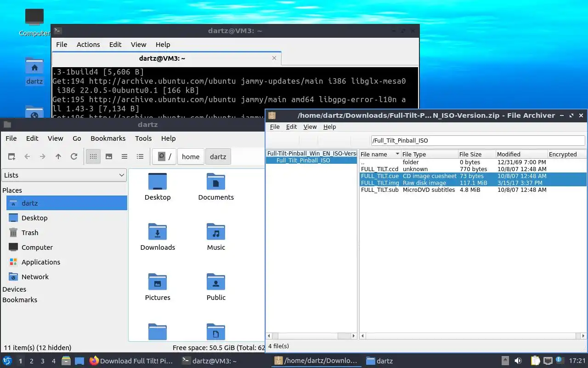Open the Computer desktop icon
The height and width of the screenshot is (368, 588).
point(34,23)
